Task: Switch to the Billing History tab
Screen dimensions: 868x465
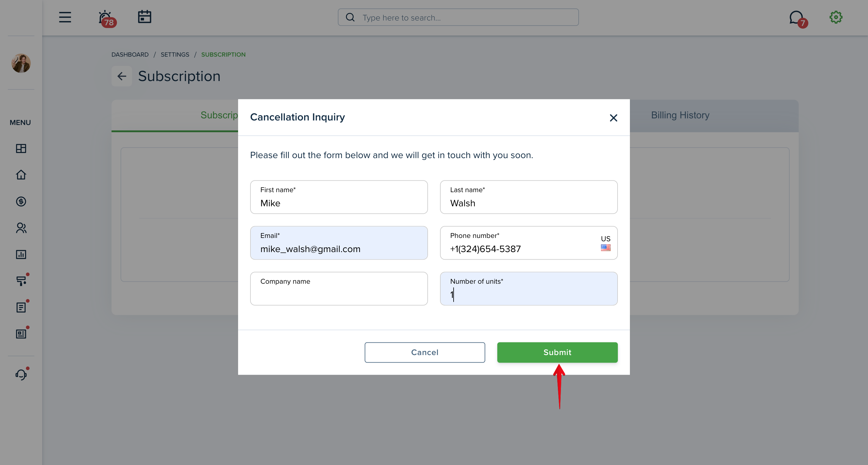Action: pos(680,115)
